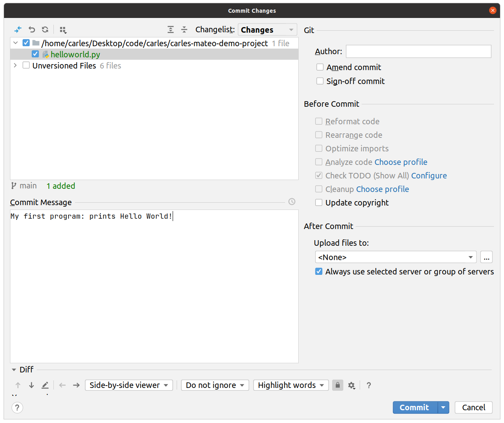Expand all tree nodes icon

(171, 29)
